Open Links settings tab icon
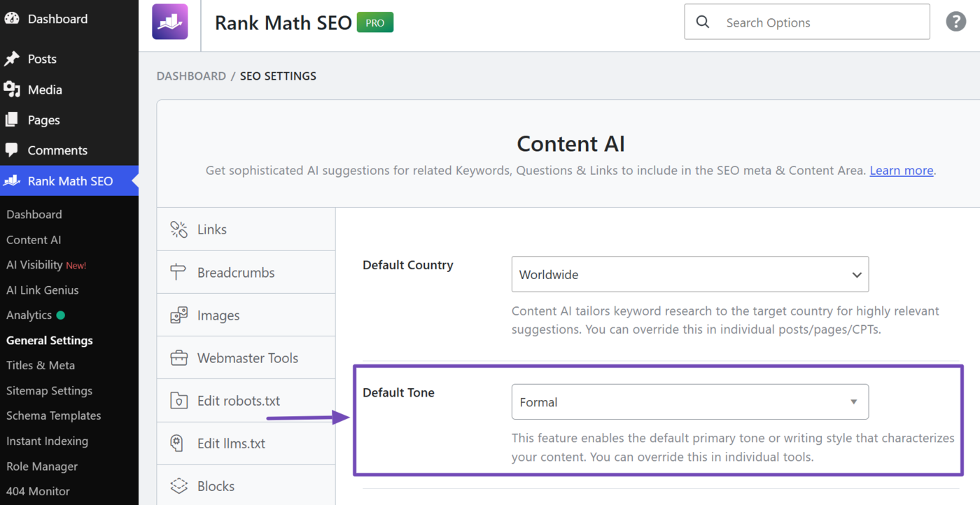This screenshot has width=980, height=505. (179, 229)
